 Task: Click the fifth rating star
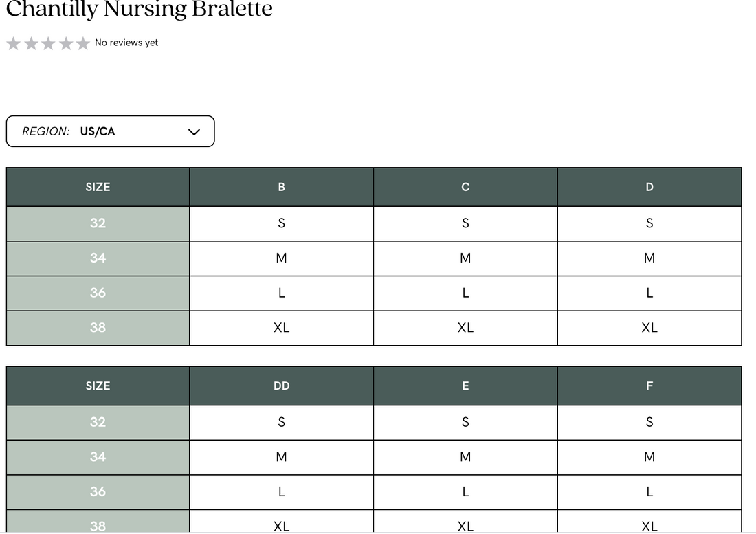click(x=83, y=44)
